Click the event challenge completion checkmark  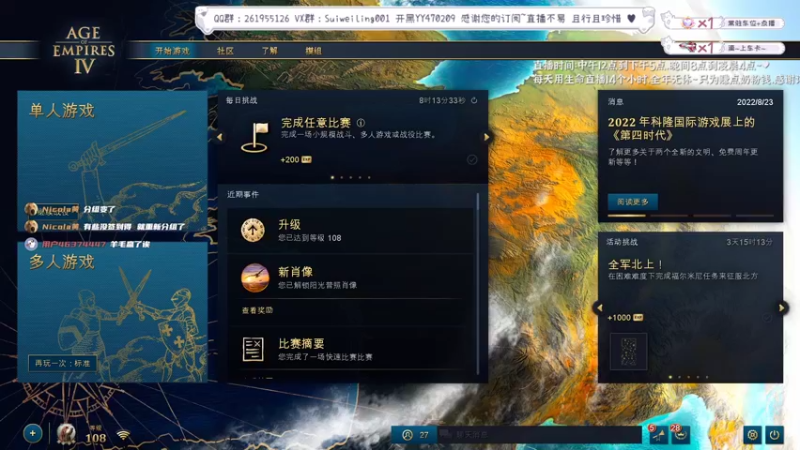767,318
